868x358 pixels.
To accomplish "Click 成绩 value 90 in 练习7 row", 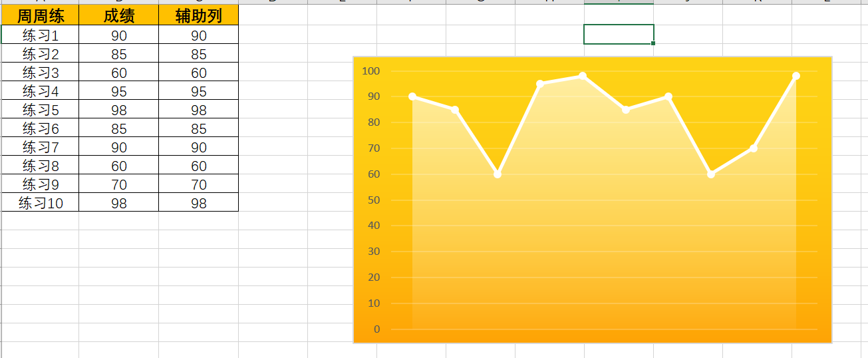I will [x=119, y=146].
